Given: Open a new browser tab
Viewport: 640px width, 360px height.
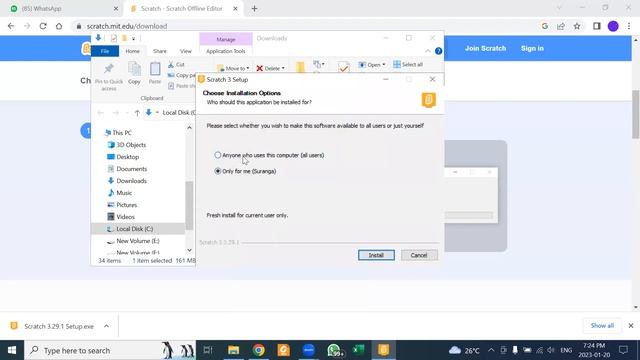Looking at the screenshot, I should pos(254,9).
